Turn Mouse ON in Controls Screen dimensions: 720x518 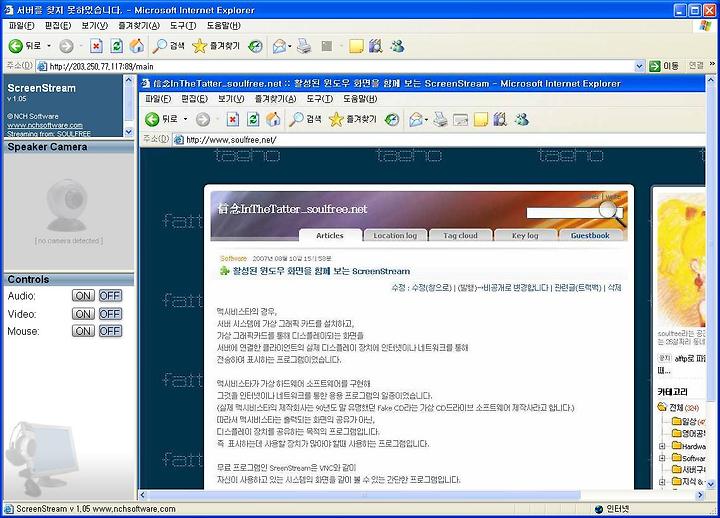(83, 331)
